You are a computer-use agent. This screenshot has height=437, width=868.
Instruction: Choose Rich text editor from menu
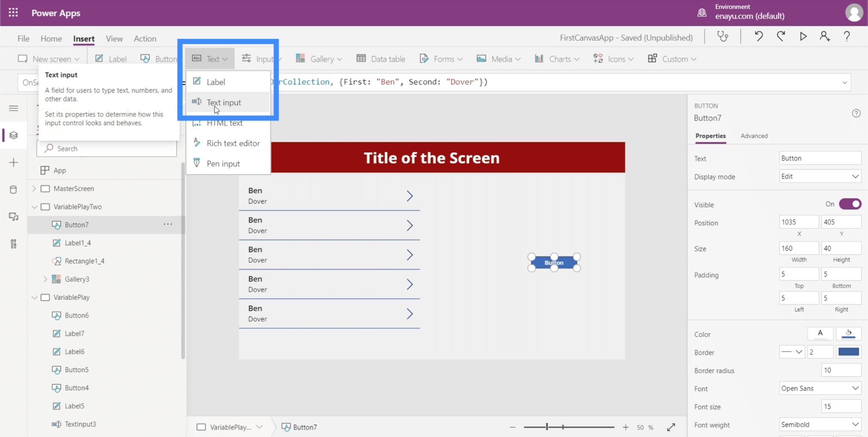228,143
